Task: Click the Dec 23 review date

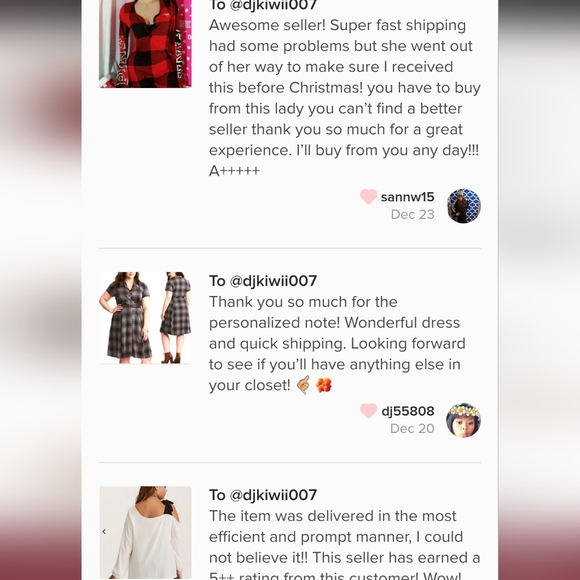Action: click(412, 215)
